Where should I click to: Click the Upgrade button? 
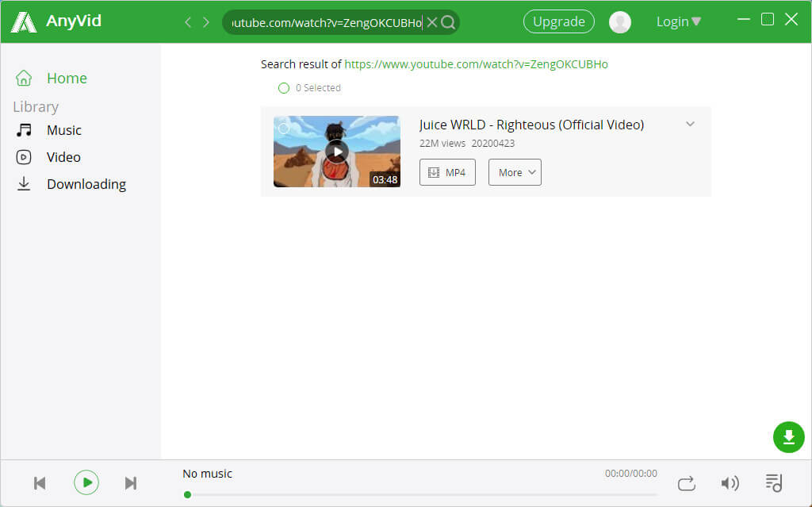point(559,21)
